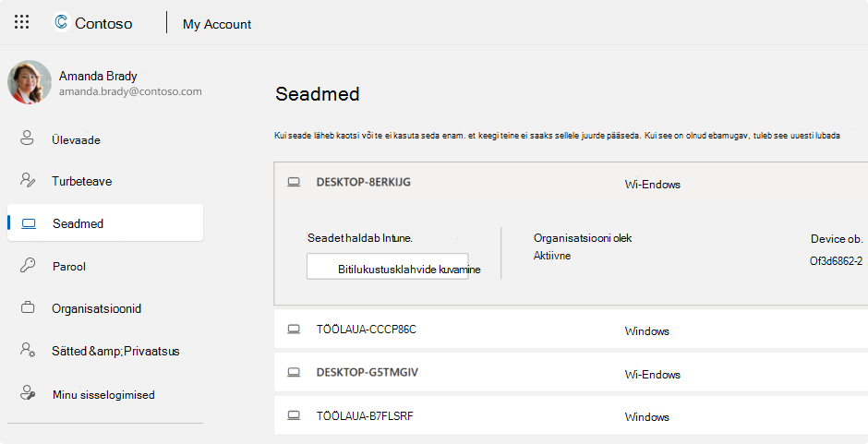This screenshot has height=444, width=868.
Task: Open the My Account header link
Action: [x=217, y=24]
